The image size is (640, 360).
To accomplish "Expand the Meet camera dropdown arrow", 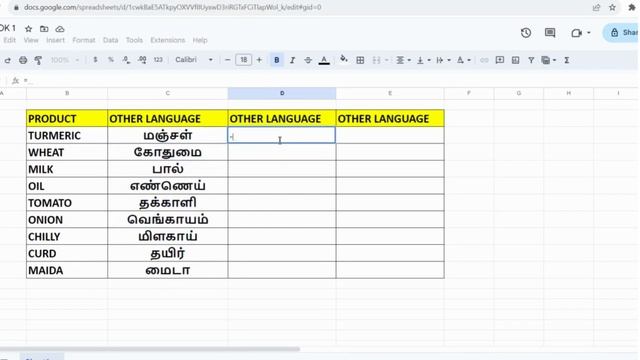I will coord(589,33).
